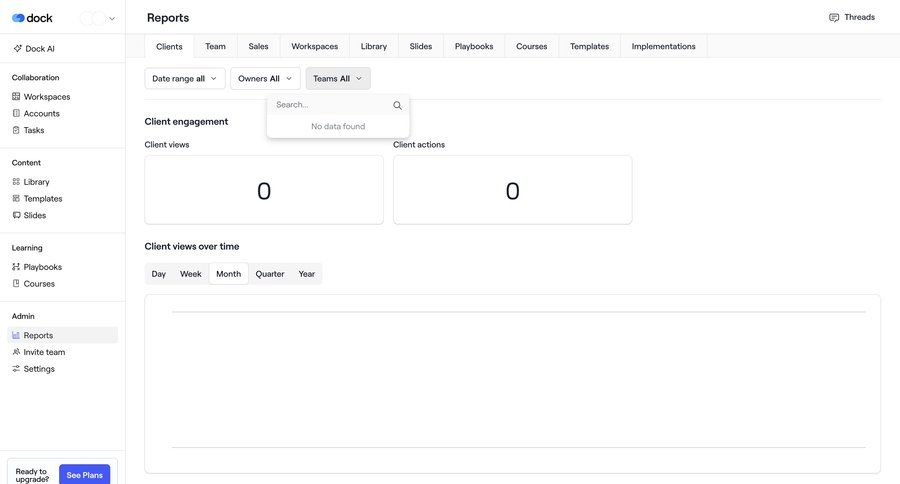This screenshot has height=484, width=900.
Task: Open Slides in sidebar
Action: [63, 215]
